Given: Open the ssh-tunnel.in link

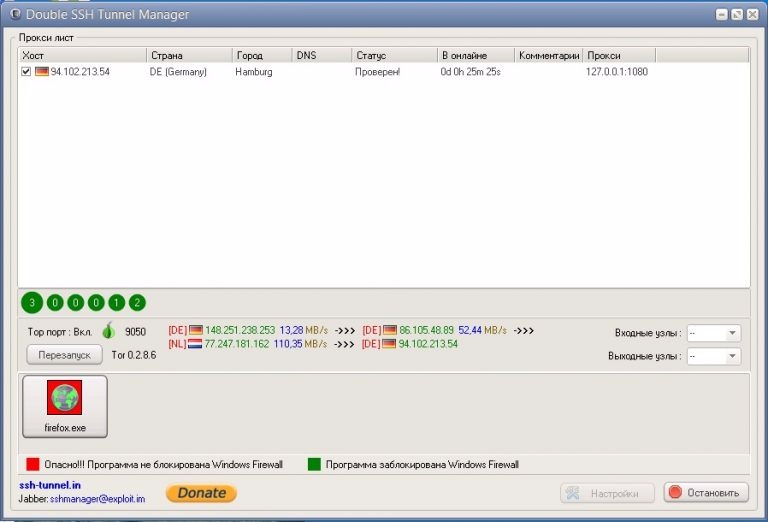Looking at the screenshot, I should (x=49, y=485).
